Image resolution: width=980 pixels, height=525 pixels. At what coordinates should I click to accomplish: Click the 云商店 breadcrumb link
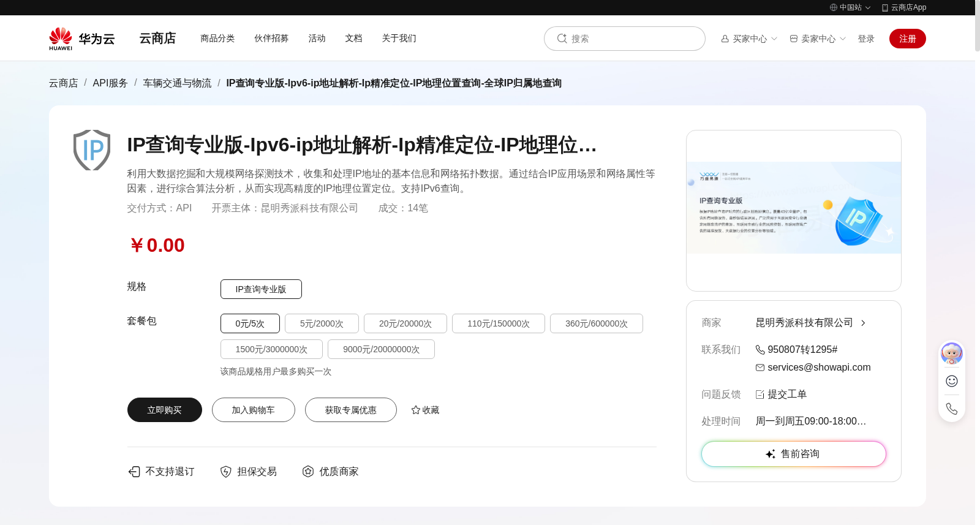tap(64, 83)
